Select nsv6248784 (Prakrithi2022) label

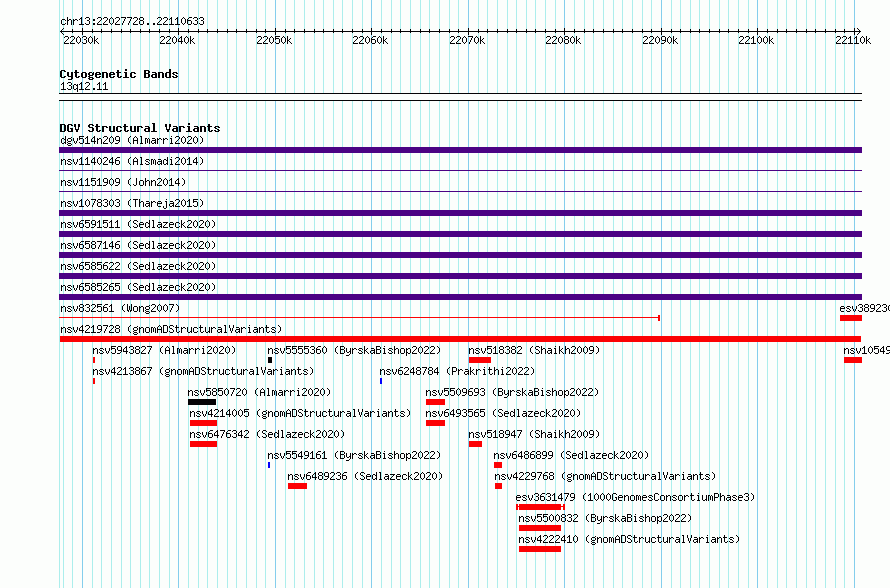[457, 371]
